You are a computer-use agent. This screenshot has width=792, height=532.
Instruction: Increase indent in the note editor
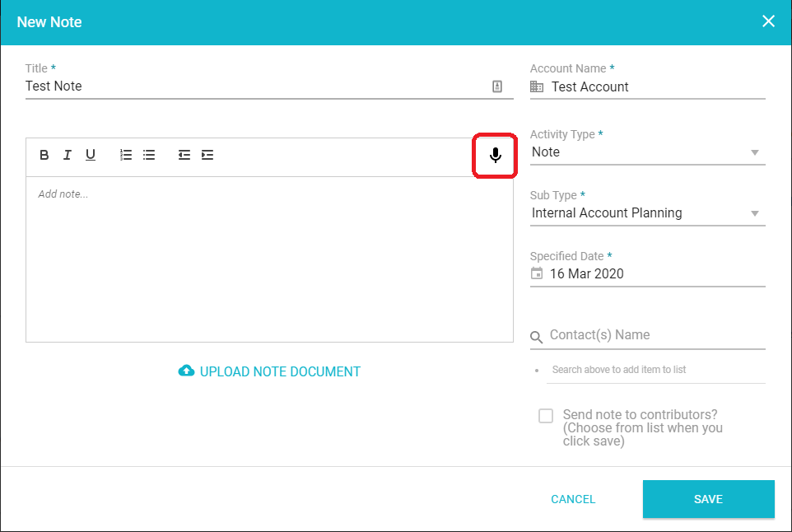[207, 155]
